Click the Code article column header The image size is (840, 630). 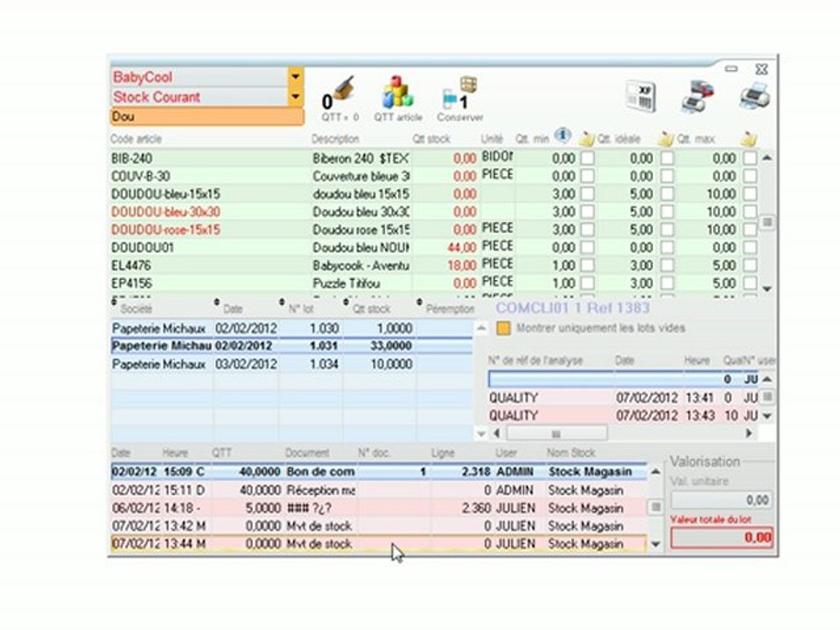[x=136, y=139]
